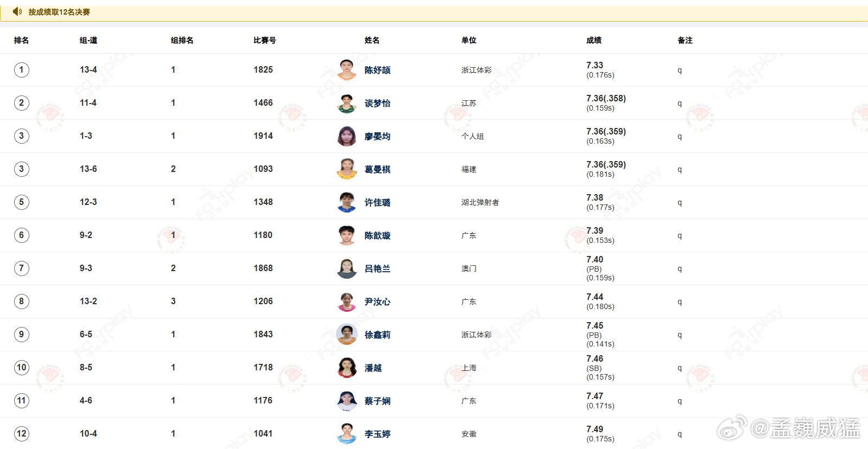
Task: Open 许佳璐's athlete photo
Action: [347, 202]
